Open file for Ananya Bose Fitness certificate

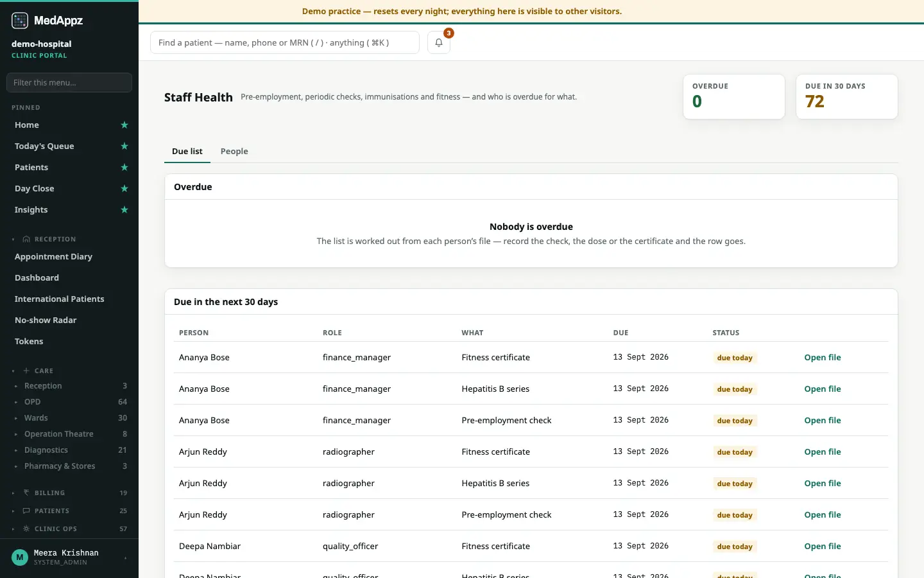823,358
